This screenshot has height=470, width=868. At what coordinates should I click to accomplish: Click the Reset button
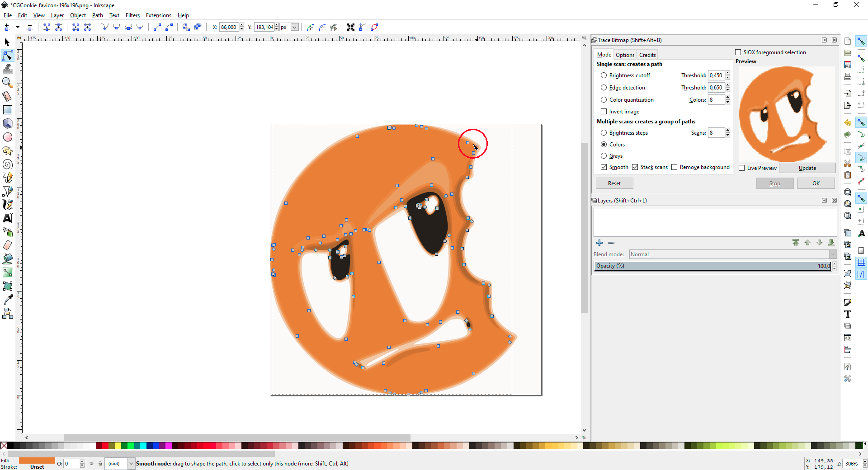point(614,183)
